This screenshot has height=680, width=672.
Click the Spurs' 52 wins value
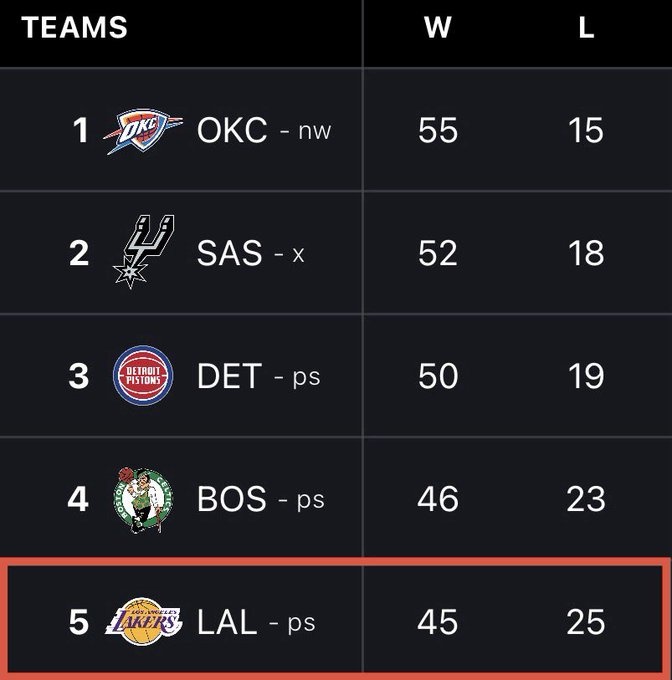click(438, 252)
